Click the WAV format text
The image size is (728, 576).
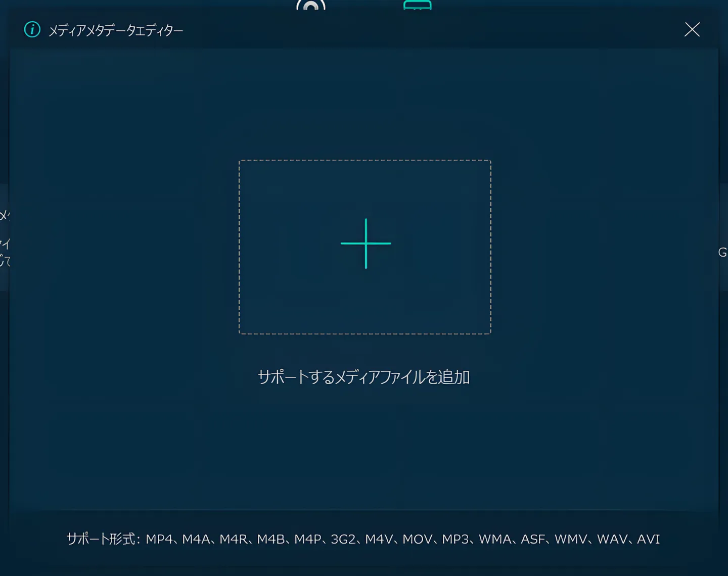(612, 539)
